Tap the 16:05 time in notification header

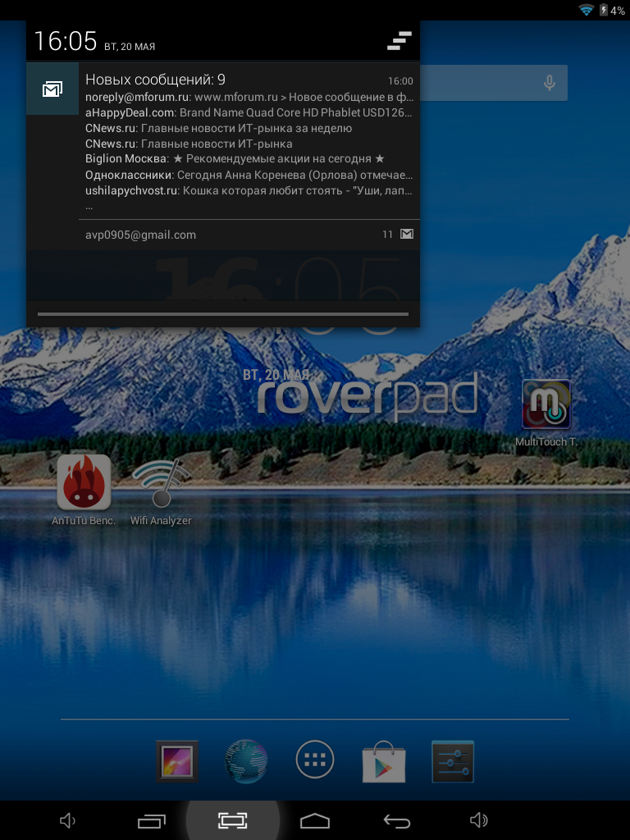coord(66,41)
